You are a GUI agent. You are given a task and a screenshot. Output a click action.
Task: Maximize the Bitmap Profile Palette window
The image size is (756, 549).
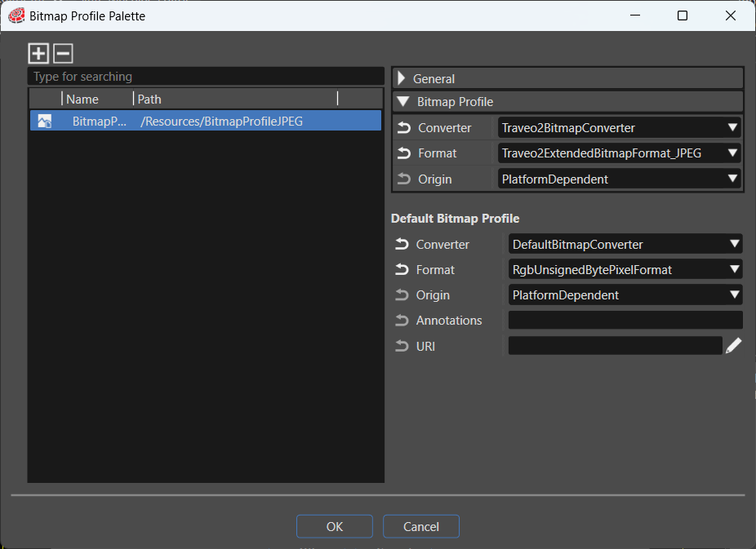tap(683, 15)
